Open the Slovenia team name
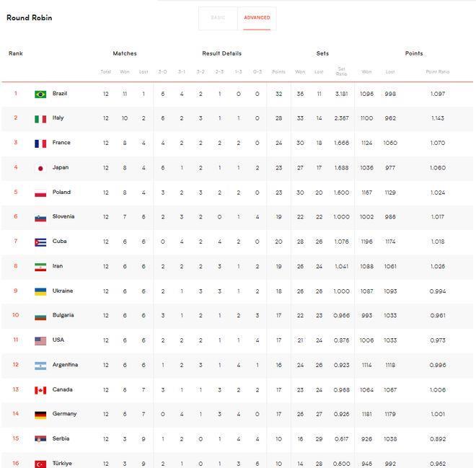This screenshot has width=476, height=468. point(63,216)
